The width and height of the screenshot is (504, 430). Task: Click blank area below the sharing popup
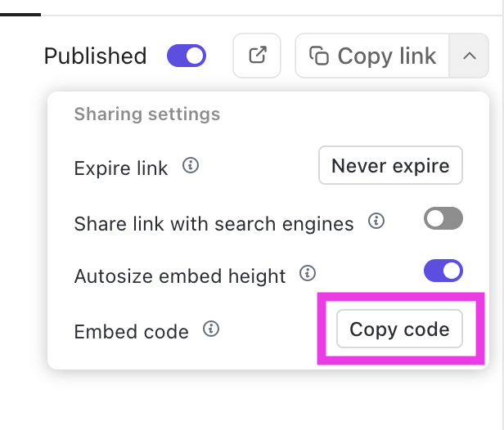pyautogui.click(x=245, y=401)
